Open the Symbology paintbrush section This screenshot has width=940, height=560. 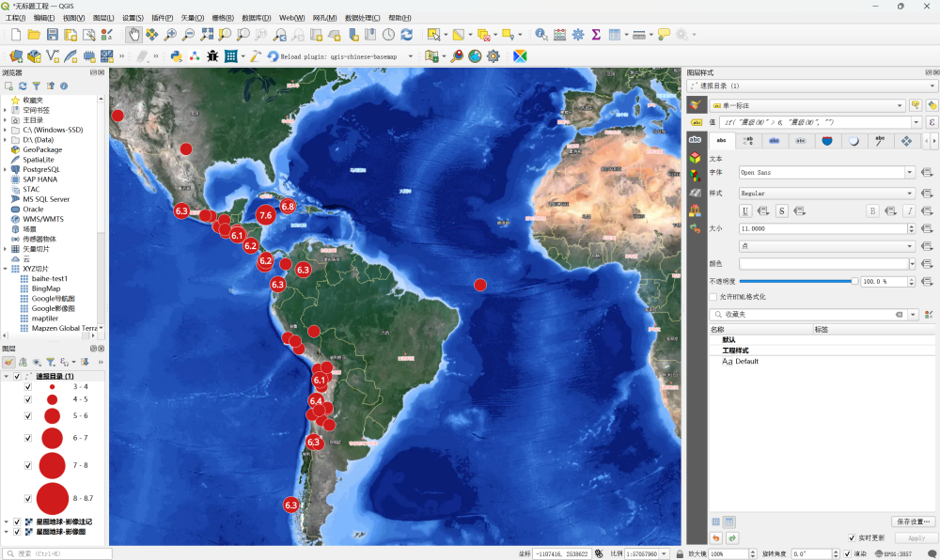(695, 105)
